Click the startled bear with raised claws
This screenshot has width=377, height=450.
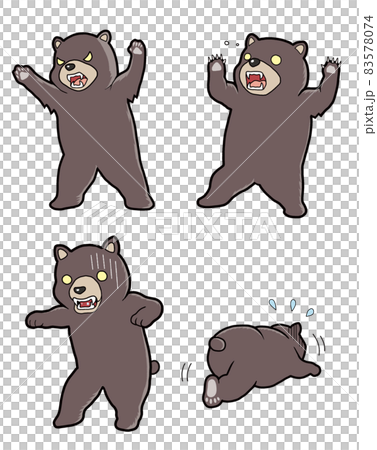[269, 125]
